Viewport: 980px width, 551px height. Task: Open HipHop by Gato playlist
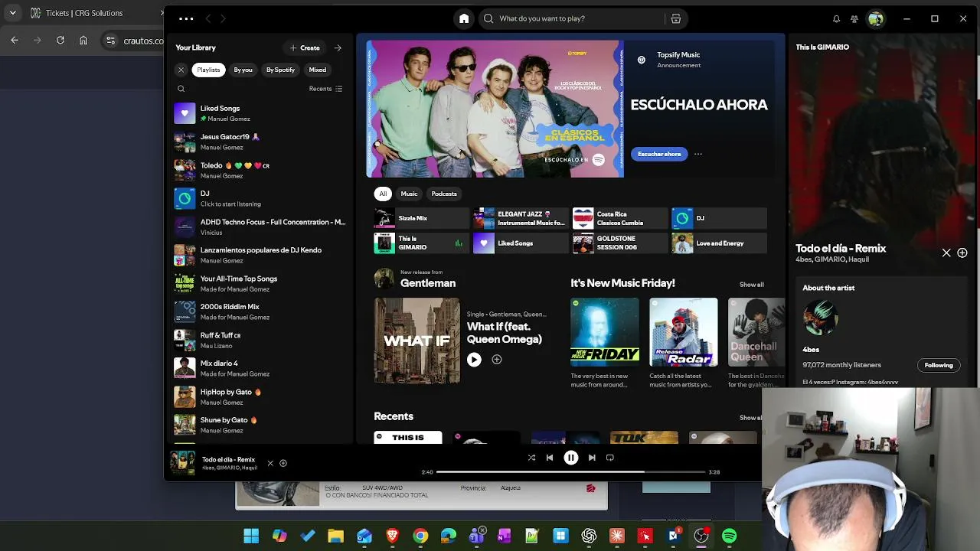point(260,396)
